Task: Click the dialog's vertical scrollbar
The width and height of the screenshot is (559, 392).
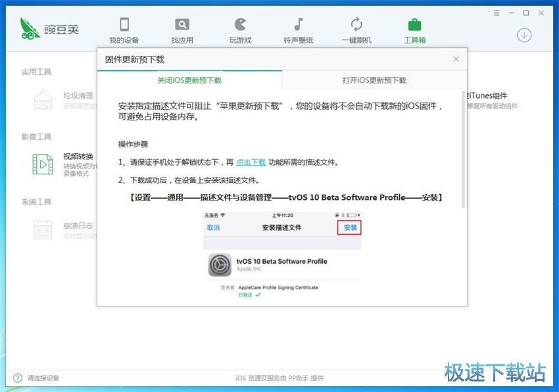Action: coord(463,149)
